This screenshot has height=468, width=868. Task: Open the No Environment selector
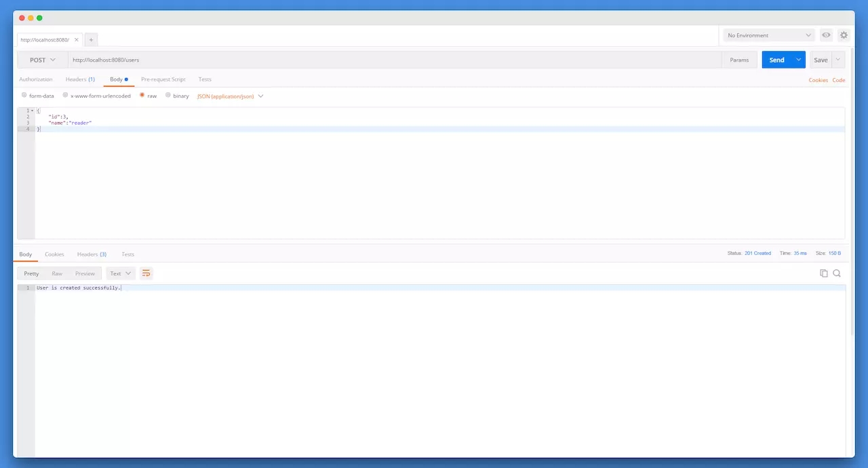769,35
